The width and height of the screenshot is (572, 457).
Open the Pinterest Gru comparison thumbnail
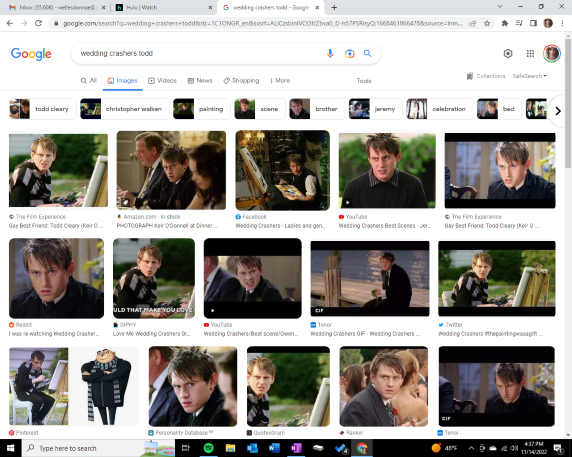(x=74, y=386)
